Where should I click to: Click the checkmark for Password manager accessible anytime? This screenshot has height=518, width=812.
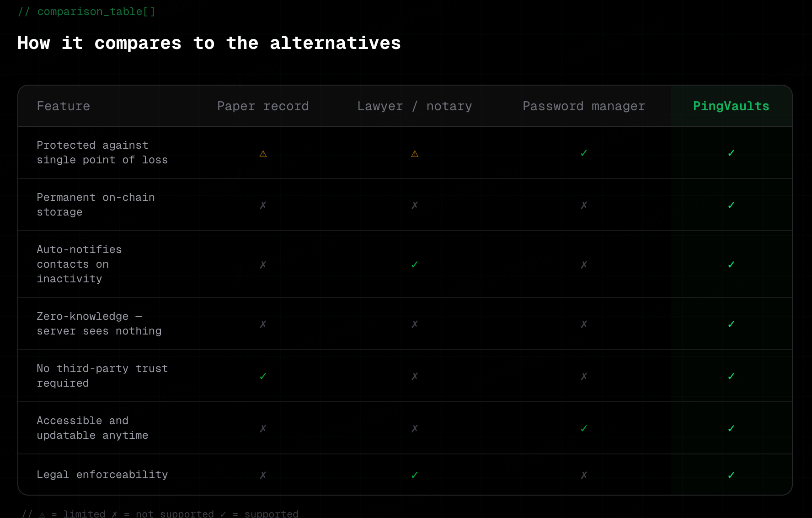pyautogui.click(x=584, y=428)
